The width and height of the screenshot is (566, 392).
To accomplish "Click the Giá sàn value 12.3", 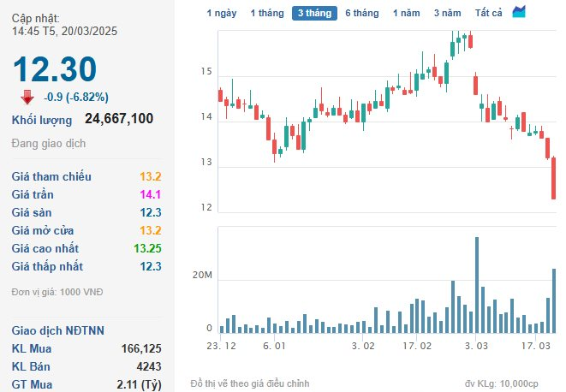I will point(151,212).
